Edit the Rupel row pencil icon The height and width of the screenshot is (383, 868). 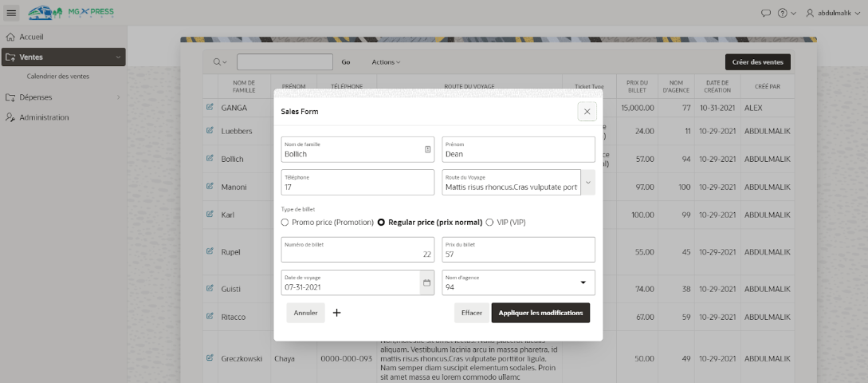210,251
